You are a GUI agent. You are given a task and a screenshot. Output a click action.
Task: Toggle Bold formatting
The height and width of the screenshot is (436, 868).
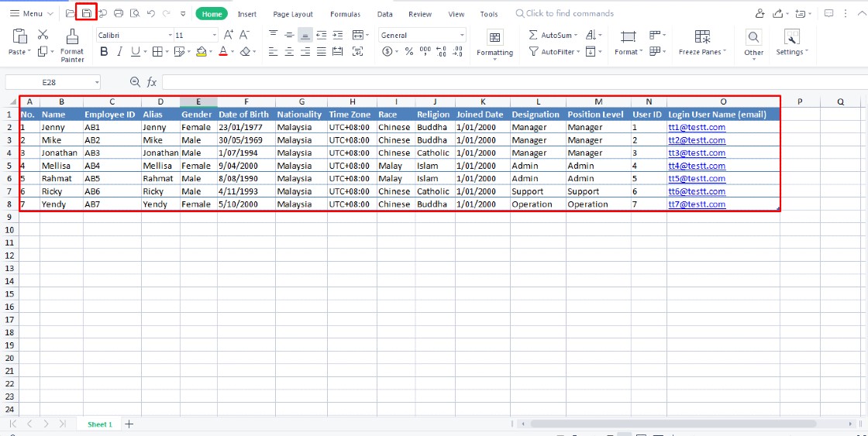(104, 51)
